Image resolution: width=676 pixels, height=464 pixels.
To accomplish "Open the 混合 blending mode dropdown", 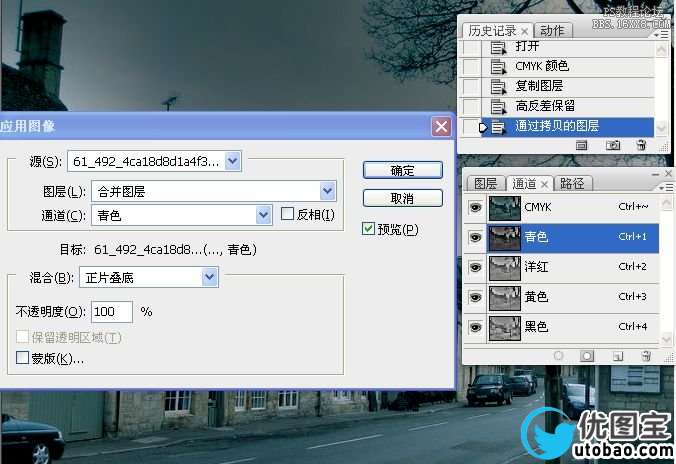I will [210, 277].
